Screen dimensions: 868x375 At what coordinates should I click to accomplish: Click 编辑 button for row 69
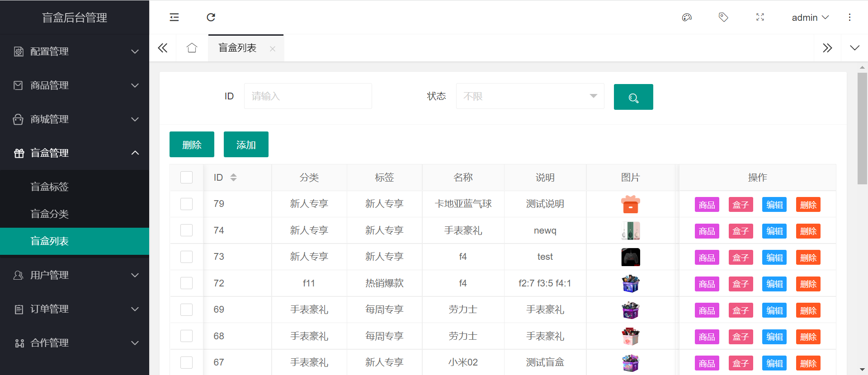(x=774, y=310)
